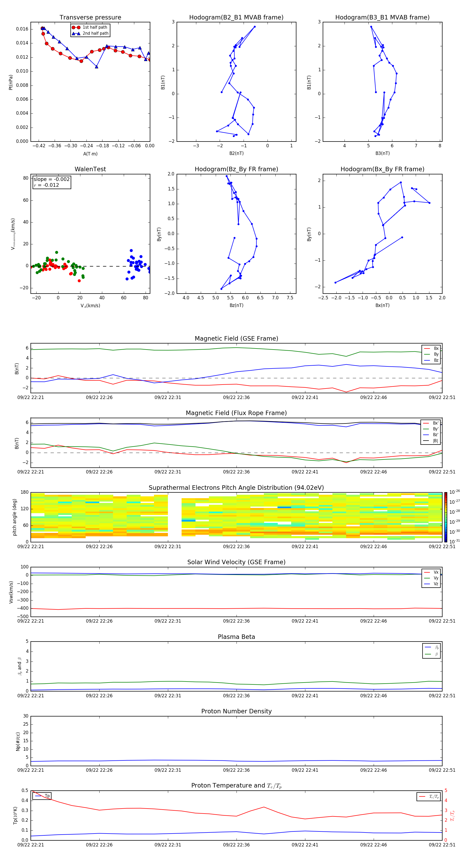Select the "1st half path" legend entry
473x868 pixels.
[90, 27]
